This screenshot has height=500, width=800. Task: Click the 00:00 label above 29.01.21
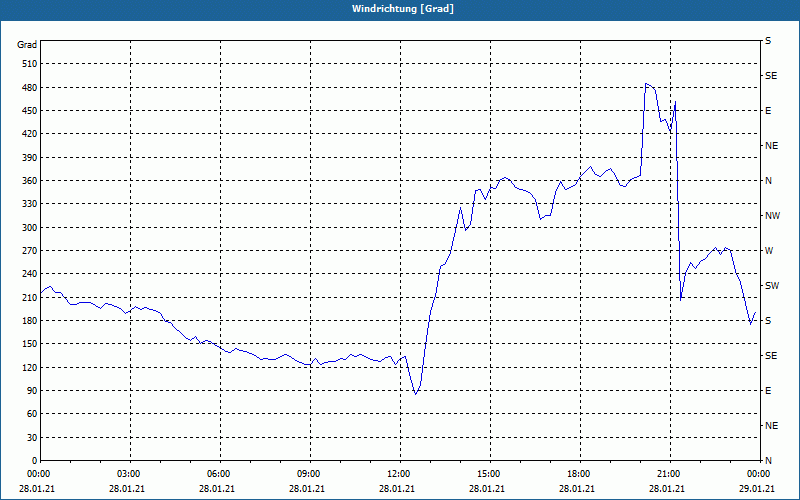pos(757,474)
